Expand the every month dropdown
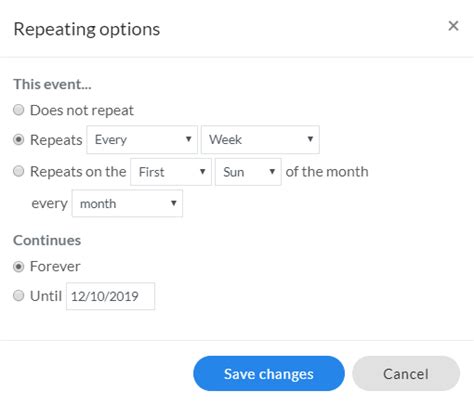 [x=127, y=203]
